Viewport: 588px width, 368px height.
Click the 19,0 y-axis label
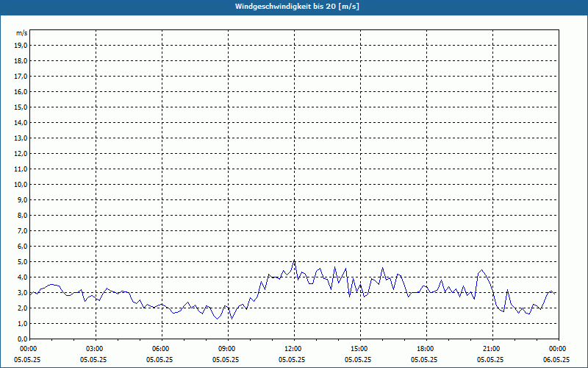(x=21, y=46)
